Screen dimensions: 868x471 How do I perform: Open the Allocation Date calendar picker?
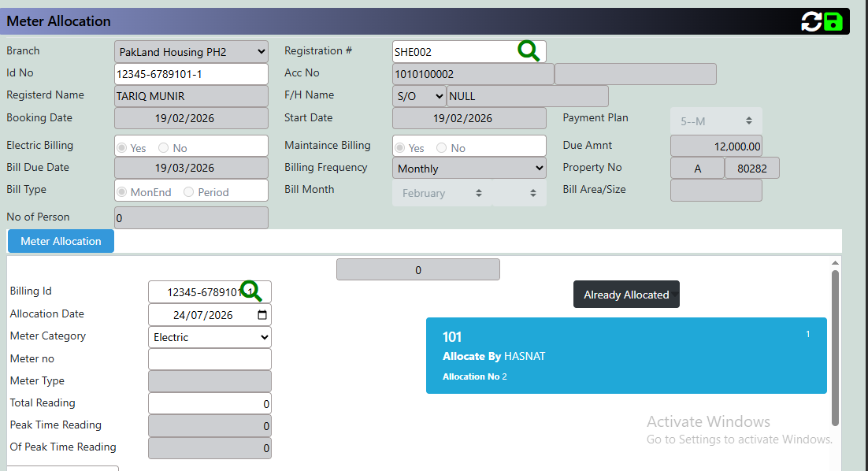pos(262,315)
